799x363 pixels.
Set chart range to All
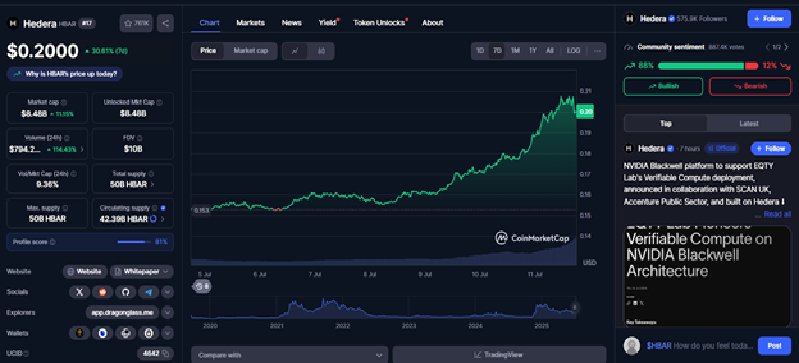pos(549,51)
